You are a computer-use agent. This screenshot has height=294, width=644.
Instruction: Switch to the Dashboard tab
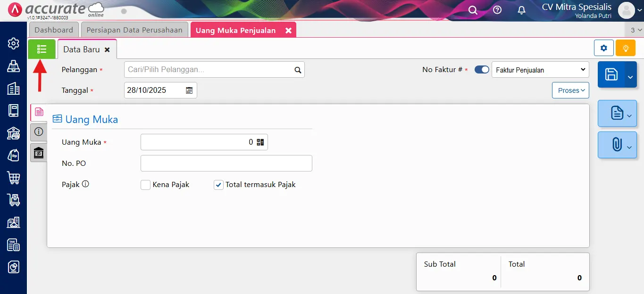tap(54, 30)
